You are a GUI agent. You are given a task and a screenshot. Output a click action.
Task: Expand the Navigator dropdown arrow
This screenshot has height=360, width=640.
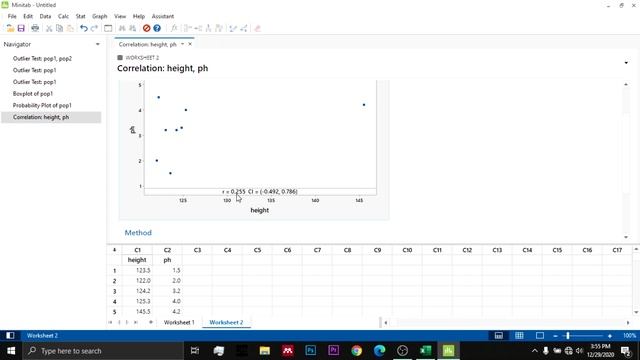coord(98,44)
